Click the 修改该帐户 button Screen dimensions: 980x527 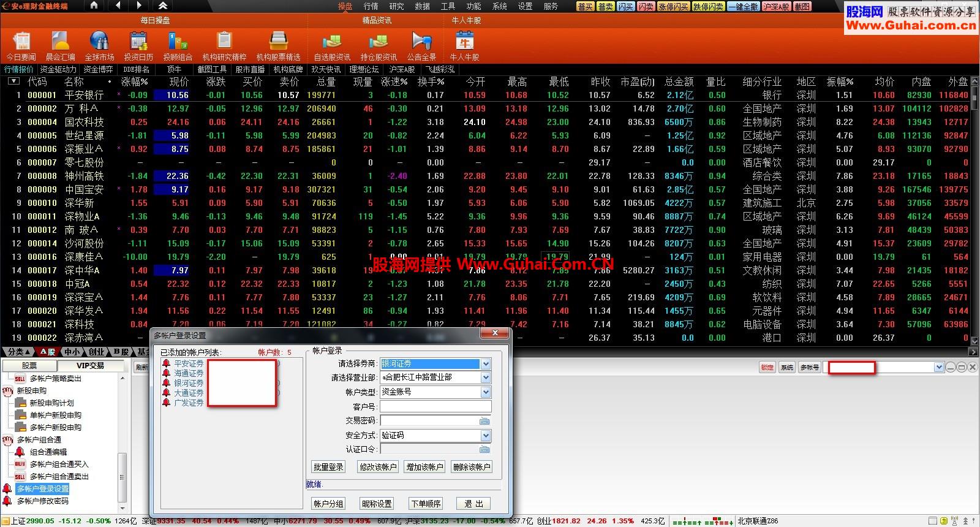(378, 467)
